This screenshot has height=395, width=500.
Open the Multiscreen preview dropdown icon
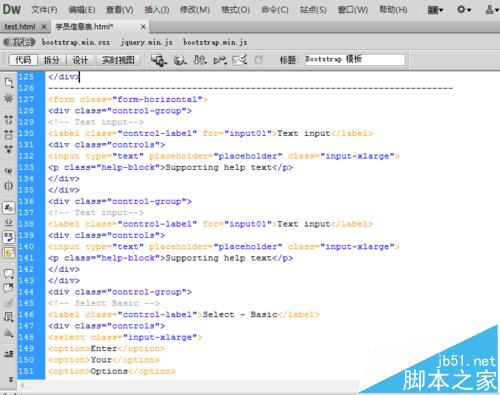pyautogui.click(x=159, y=60)
